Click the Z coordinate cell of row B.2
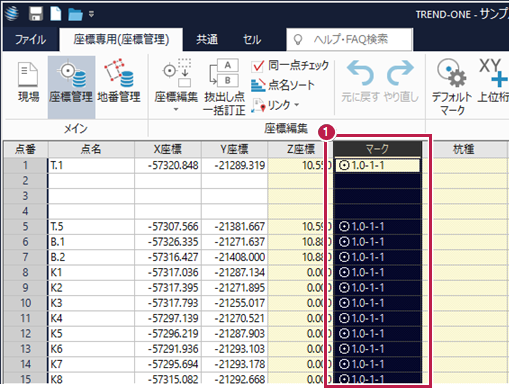509x390 pixels. 300,257
